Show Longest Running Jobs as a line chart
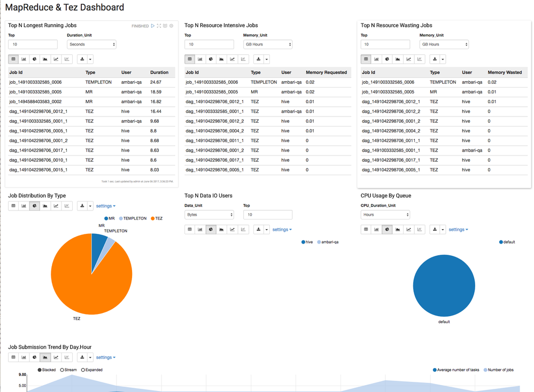Viewport: 534px width, 392px height. pyautogui.click(x=56, y=59)
